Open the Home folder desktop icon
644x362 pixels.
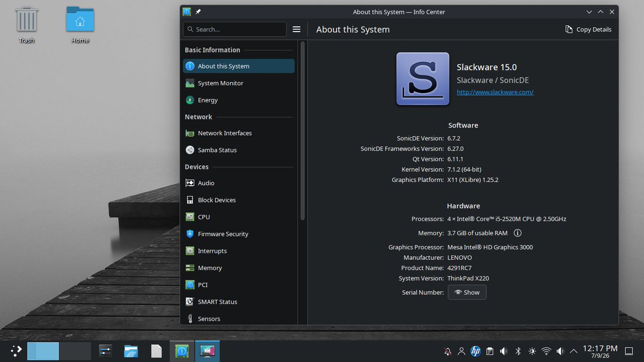[80, 25]
